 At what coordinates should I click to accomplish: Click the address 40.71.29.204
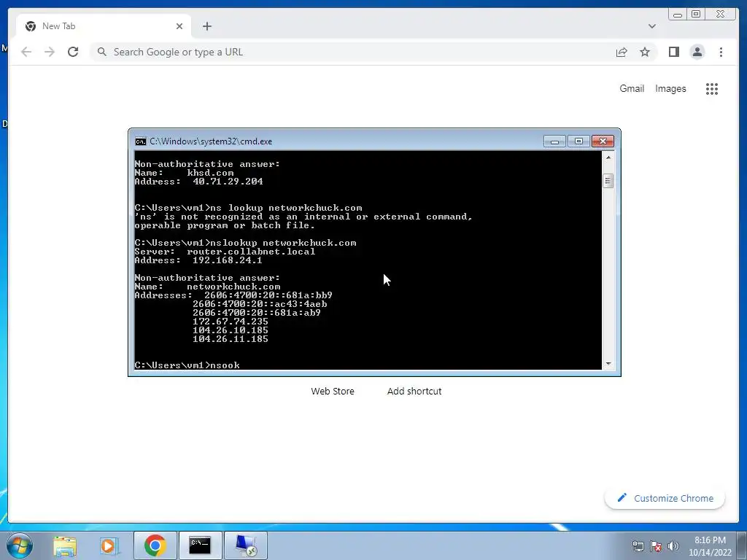228,182
